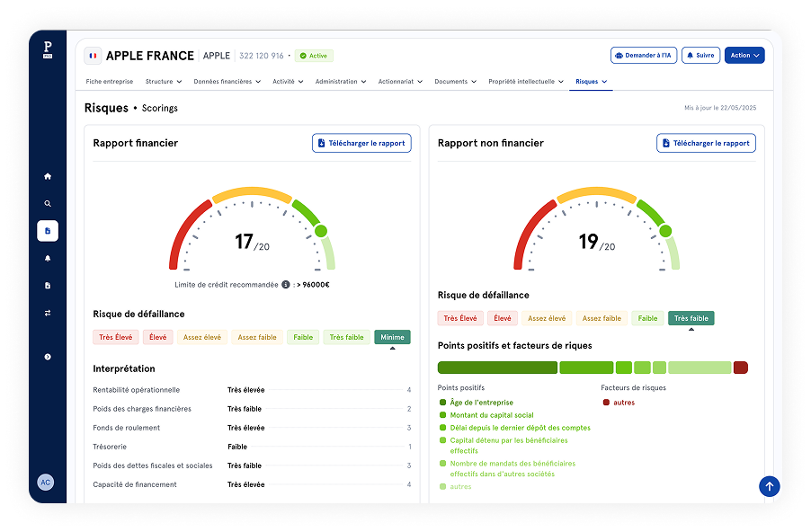Open the Fiche entreprise tab
This screenshot has width=811, height=532.
[109, 82]
